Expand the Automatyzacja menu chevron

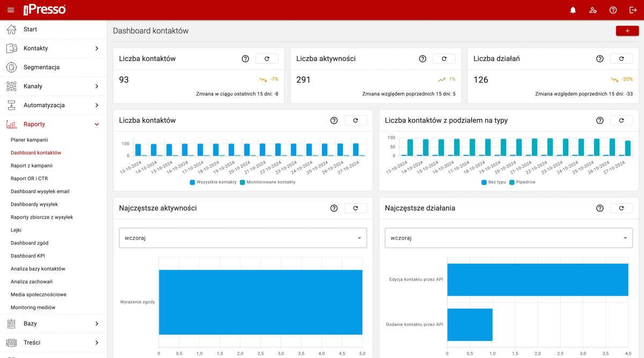[x=97, y=105]
